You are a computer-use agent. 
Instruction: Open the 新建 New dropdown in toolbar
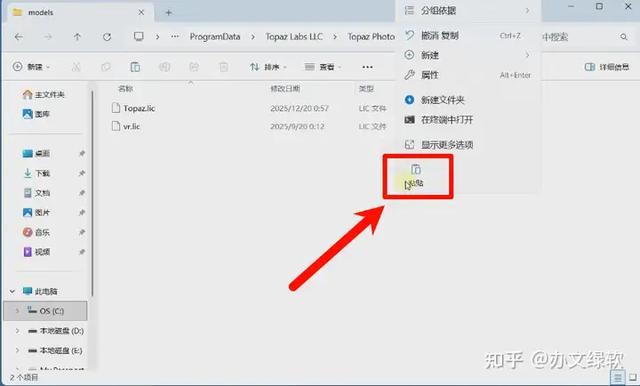coord(31,67)
